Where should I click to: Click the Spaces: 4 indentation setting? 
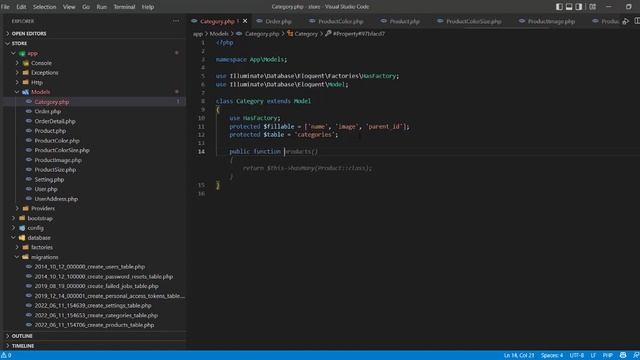[x=552, y=356]
